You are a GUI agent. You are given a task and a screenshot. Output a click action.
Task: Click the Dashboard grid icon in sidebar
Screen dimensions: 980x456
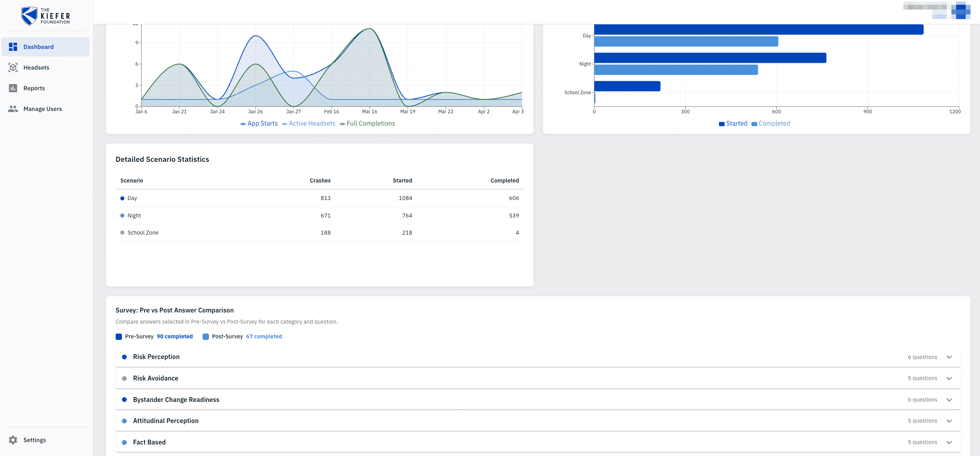click(x=13, y=47)
